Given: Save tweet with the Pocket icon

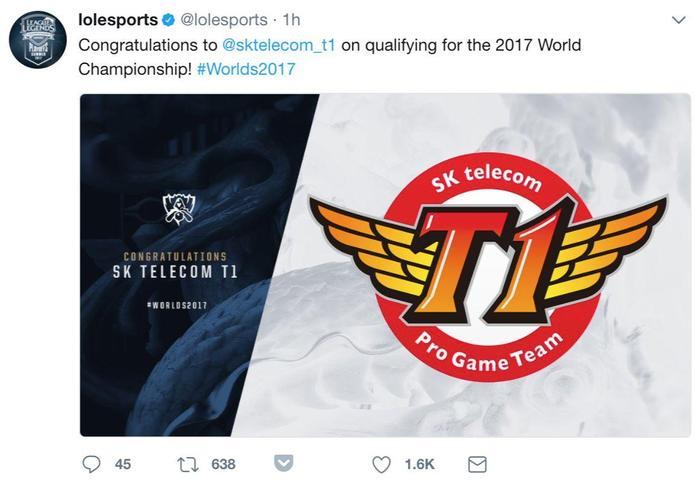Looking at the screenshot, I should click(x=283, y=463).
